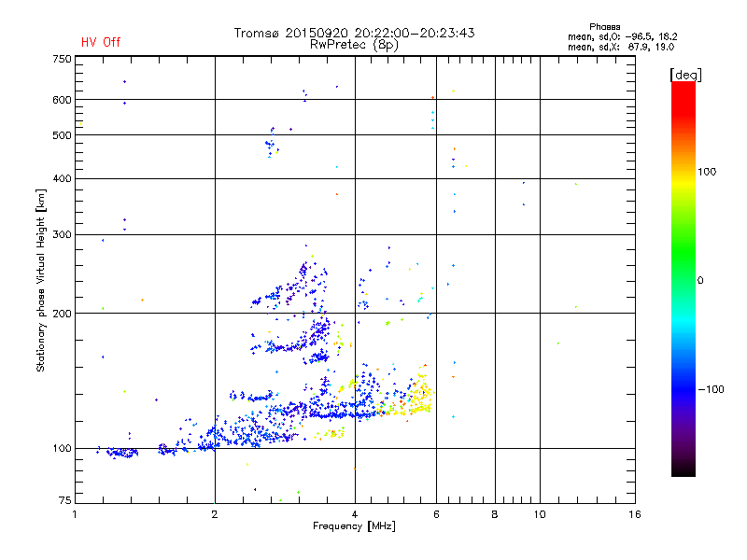The image size is (747, 560).
Task: Click the frequency axis label 10
Action: point(540,514)
